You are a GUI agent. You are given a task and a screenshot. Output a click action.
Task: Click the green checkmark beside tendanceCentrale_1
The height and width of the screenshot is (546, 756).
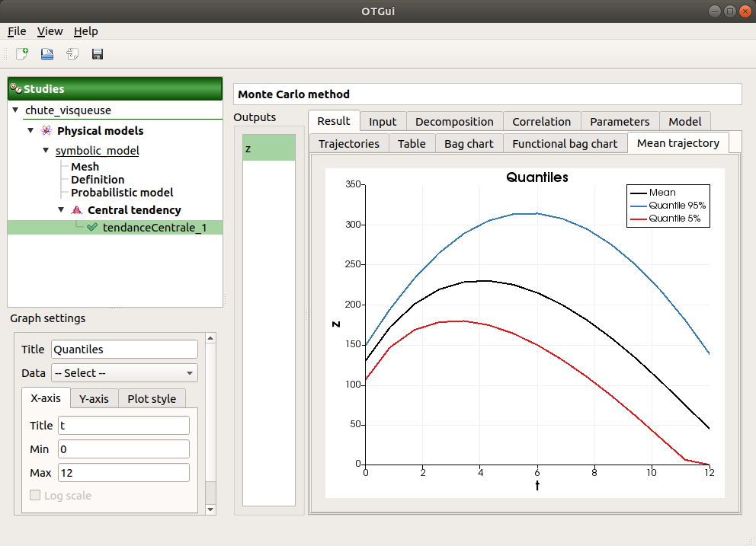(92, 227)
